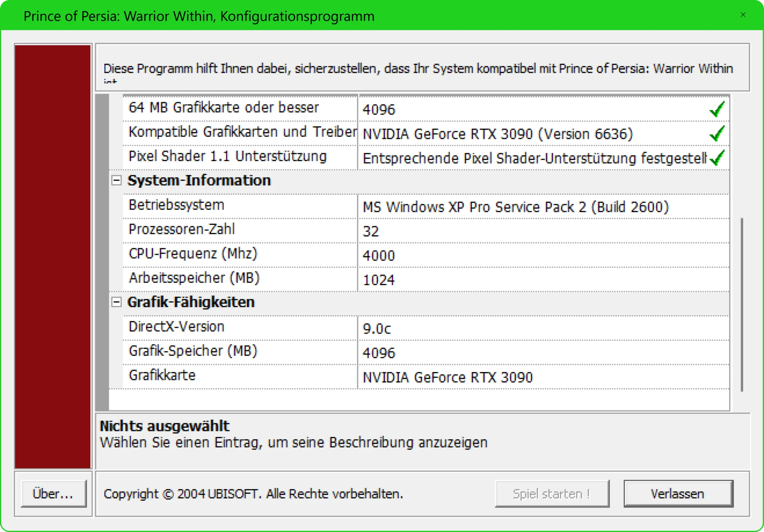Screen dimensions: 764x532
Task: Click the 4096 value in the 64 MB Grafikkarte row
Action: [x=379, y=110]
